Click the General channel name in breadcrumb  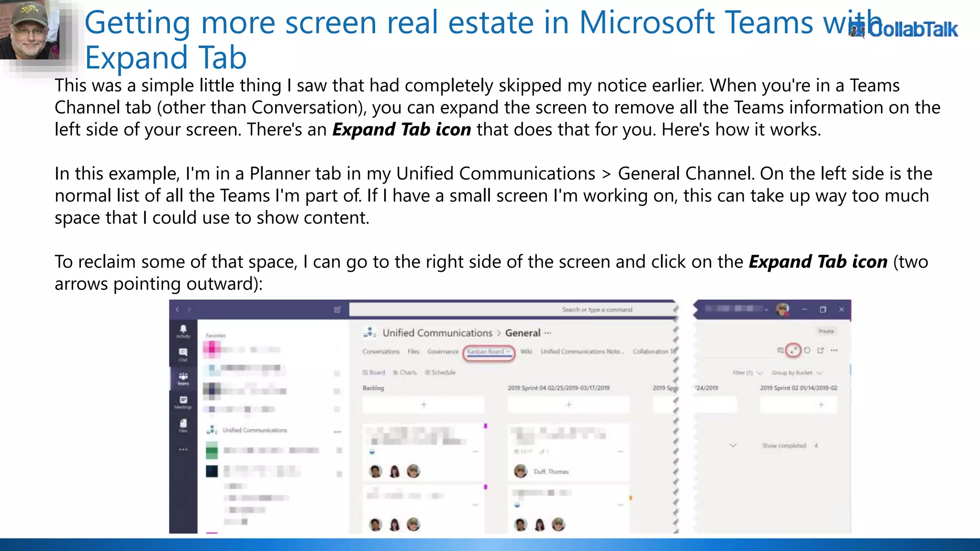point(523,333)
